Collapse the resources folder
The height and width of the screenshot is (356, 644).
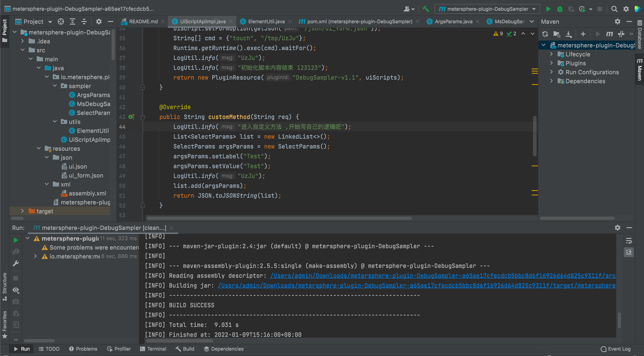(39, 148)
